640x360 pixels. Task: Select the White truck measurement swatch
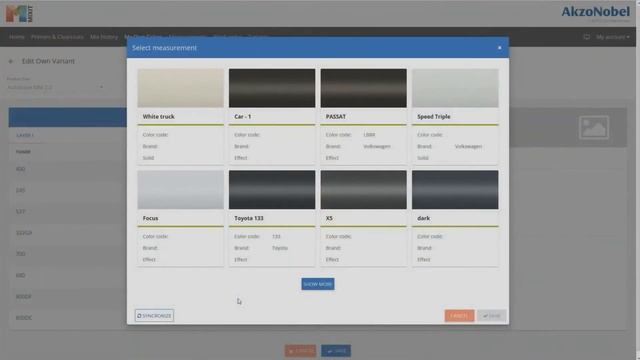tap(181, 88)
